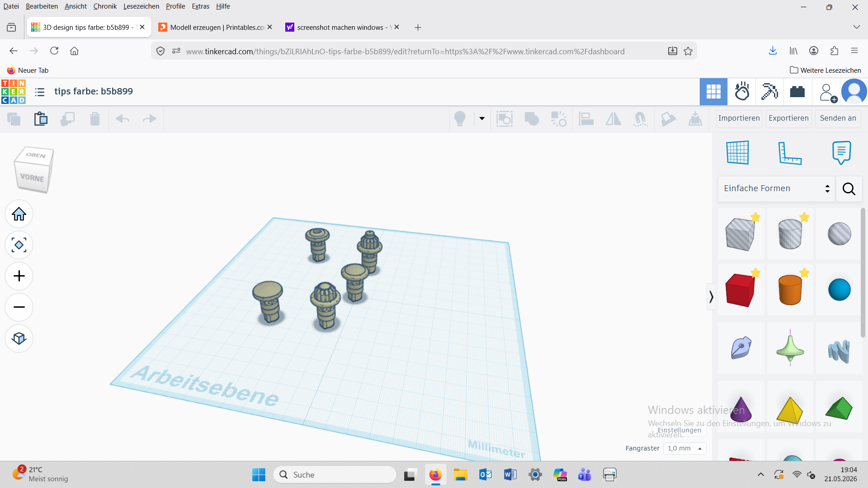This screenshot has height=488, width=868.
Task: Select the workplane tool icon
Action: pos(737,152)
